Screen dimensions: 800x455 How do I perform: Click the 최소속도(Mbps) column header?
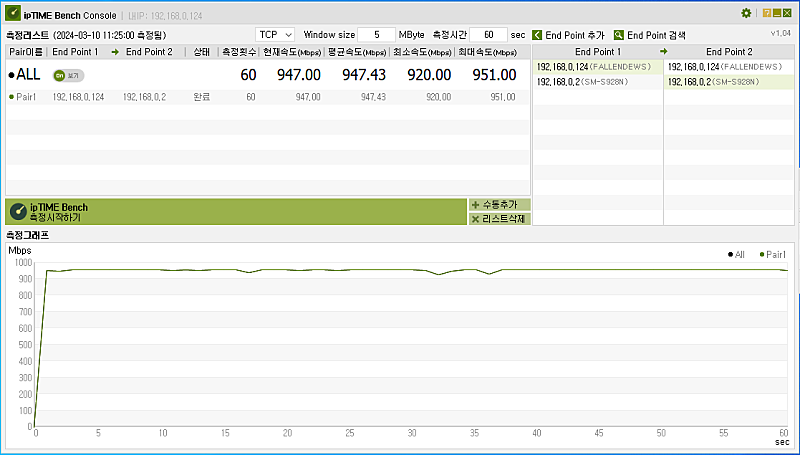pos(422,52)
